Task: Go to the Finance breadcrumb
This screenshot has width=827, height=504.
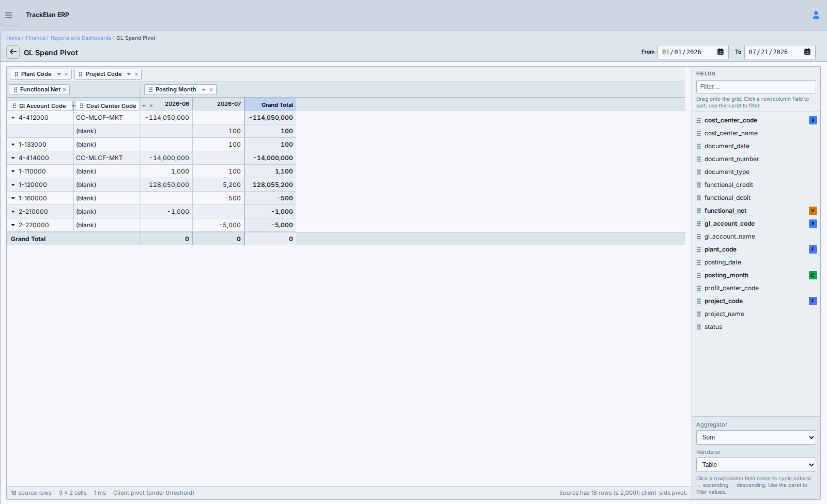Action: [36, 38]
